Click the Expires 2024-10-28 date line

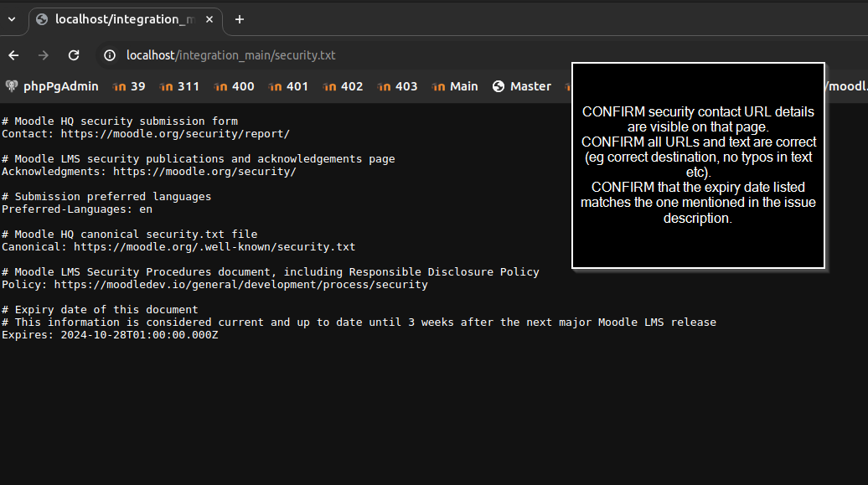coord(110,335)
